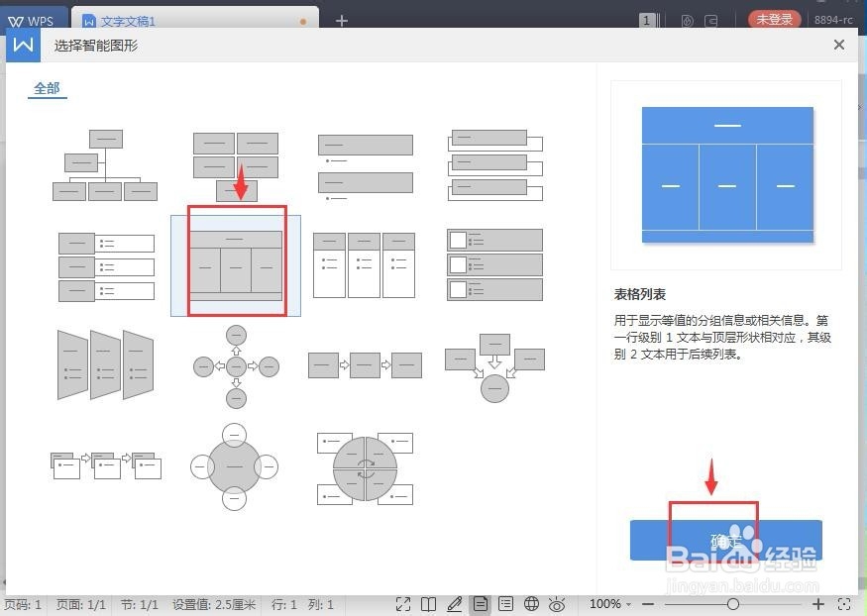Enter full-screen view from status bar

tap(403, 604)
